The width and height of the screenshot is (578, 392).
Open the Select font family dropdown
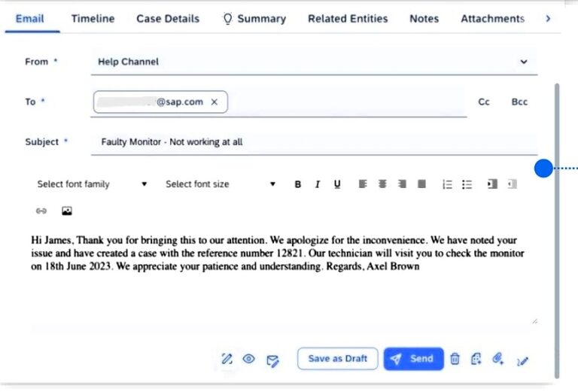pos(92,184)
